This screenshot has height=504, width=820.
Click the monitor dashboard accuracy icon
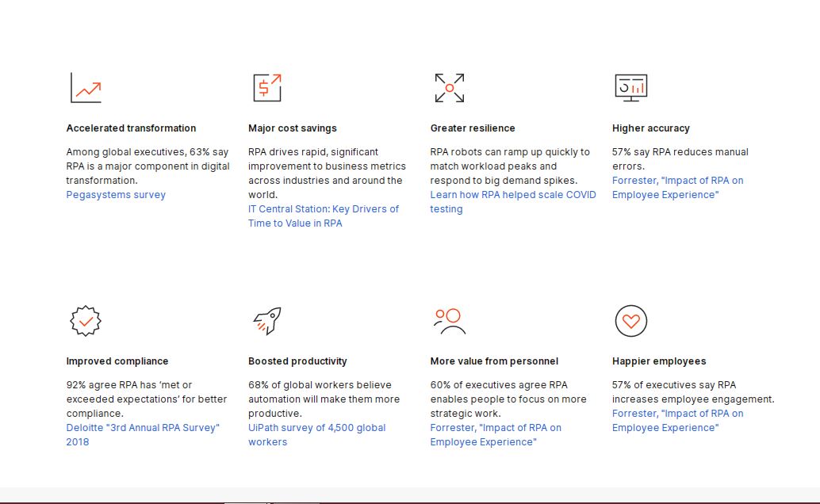click(x=631, y=88)
